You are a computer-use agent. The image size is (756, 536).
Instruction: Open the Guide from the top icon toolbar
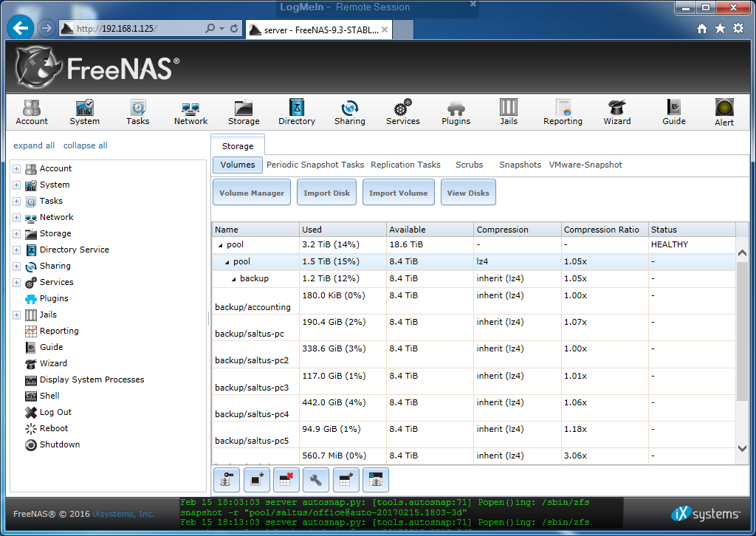[x=674, y=111]
